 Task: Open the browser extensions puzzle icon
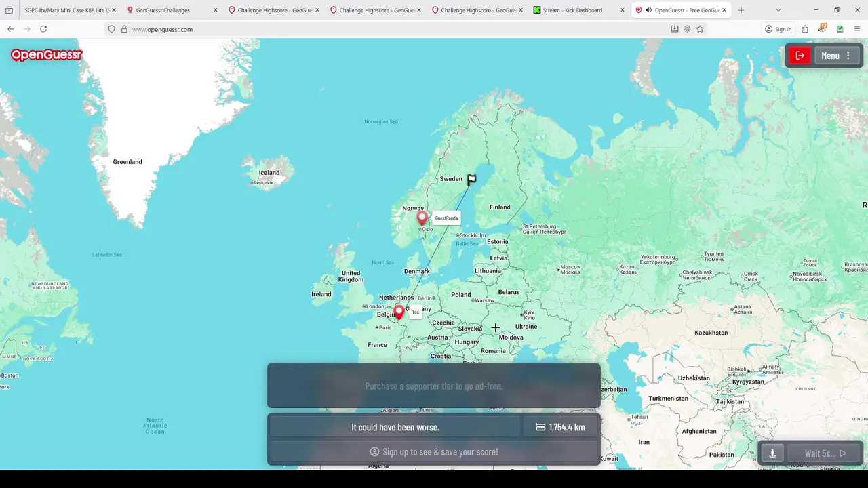tap(805, 29)
